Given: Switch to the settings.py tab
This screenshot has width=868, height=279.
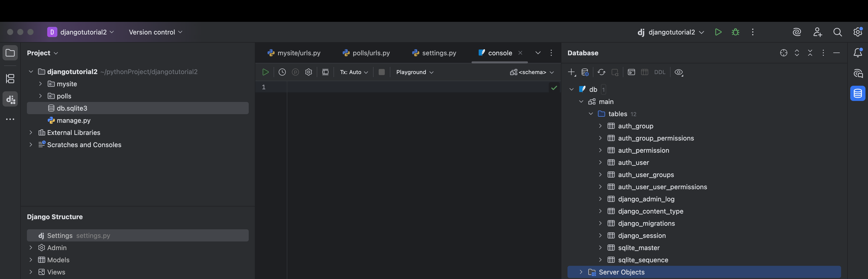Looking at the screenshot, I should click(x=434, y=53).
